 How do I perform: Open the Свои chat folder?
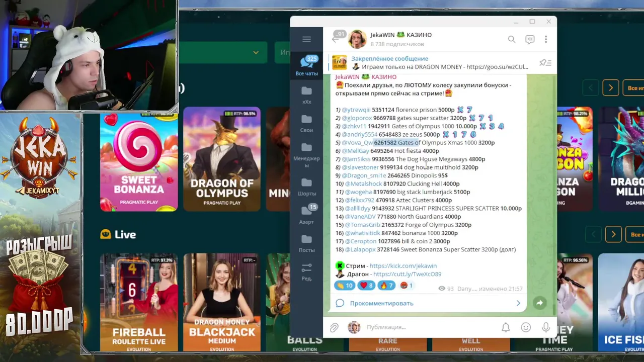pyautogui.click(x=306, y=123)
